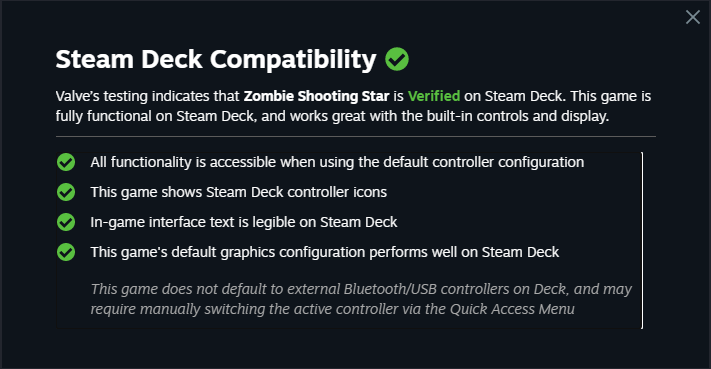Click the green check beside controller configuration line
The height and width of the screenshot is (369, 711).
click(x=66, y=162)
